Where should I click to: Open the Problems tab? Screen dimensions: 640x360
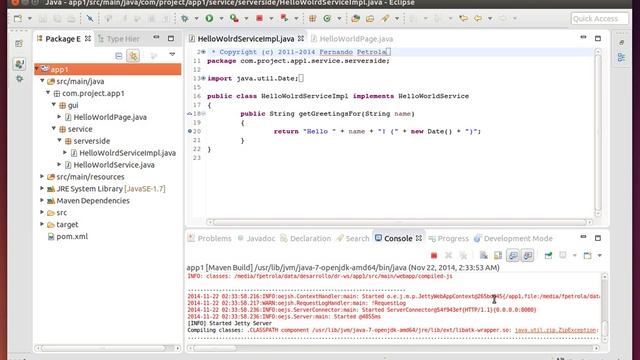pyautogui.click(x=210, y=238)
